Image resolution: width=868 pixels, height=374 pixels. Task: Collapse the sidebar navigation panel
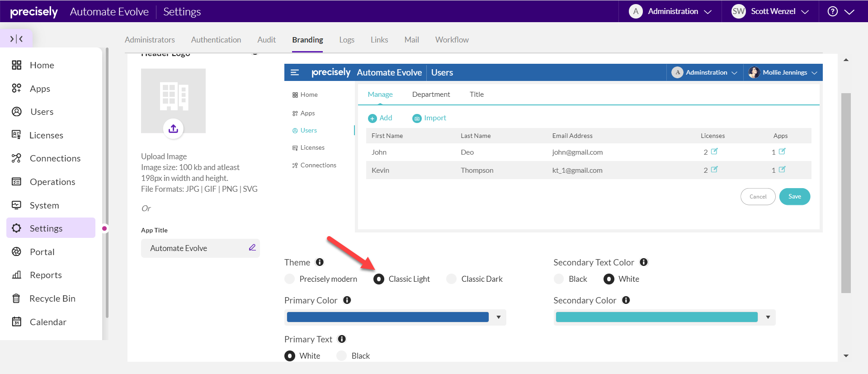17,39
